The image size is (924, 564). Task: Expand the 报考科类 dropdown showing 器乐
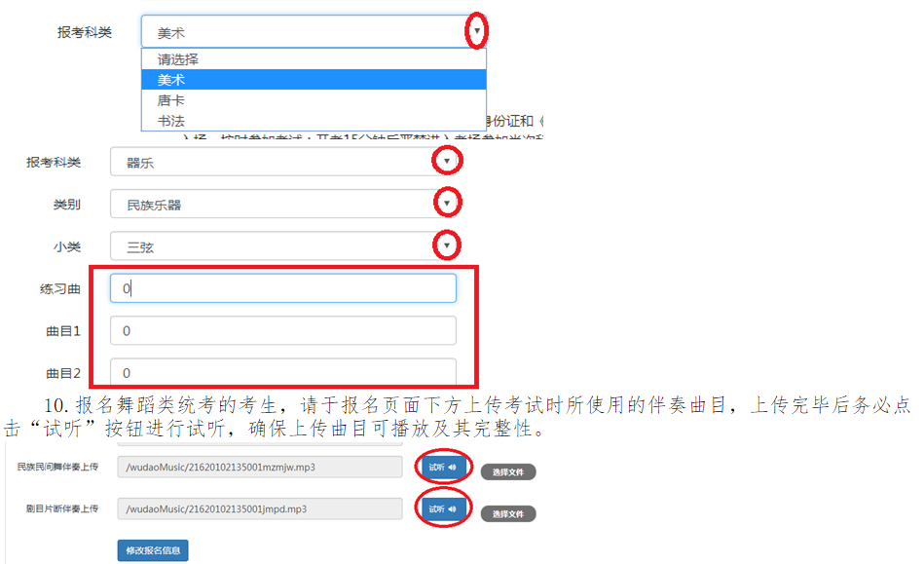(446, 161)
